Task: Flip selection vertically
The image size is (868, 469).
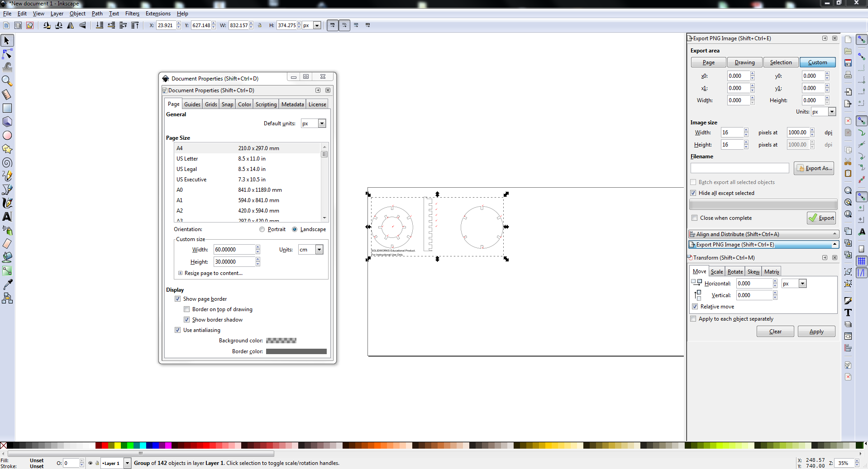Action: point(82,25)
